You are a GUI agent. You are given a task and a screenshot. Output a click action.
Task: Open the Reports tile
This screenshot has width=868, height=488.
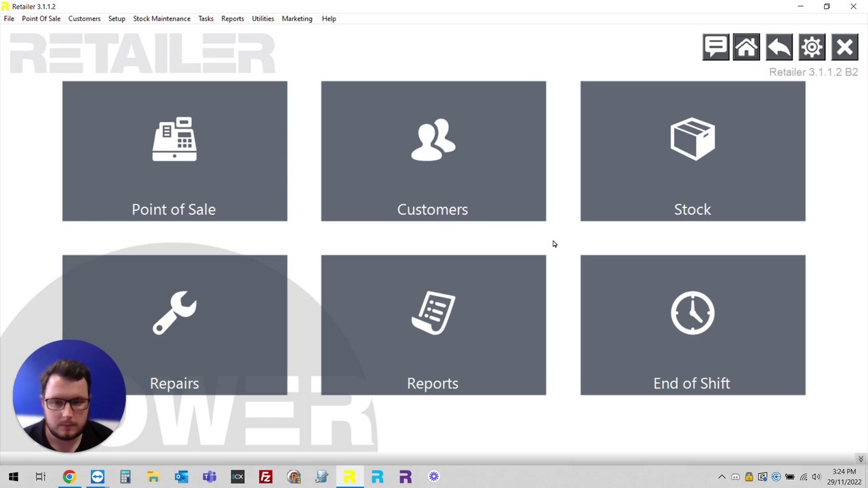[433, 325]
